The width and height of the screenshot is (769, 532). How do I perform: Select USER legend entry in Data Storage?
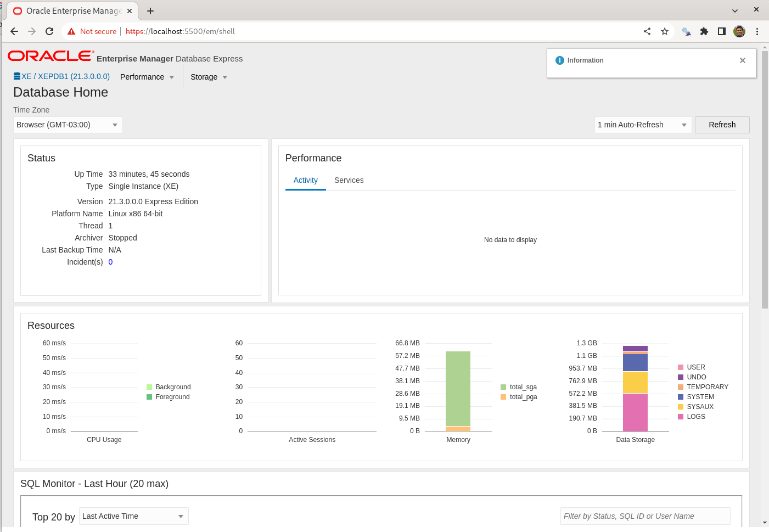click(x=692, y=367)
